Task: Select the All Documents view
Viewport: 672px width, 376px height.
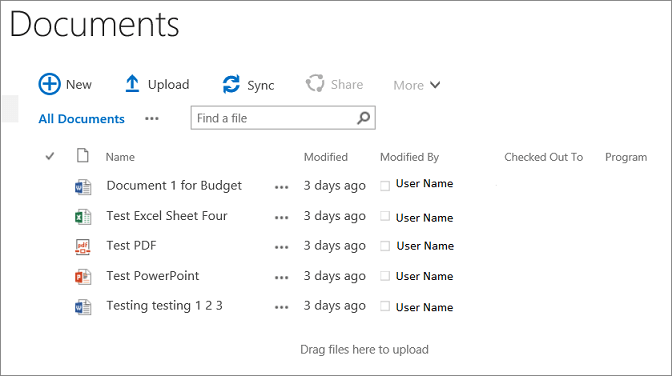Action: pos(81,119)
